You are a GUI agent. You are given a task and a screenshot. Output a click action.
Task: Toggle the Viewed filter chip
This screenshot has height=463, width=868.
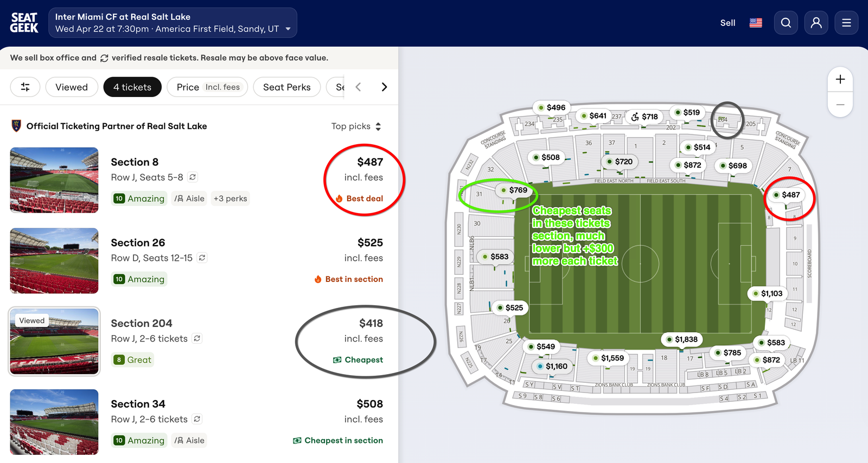click(72, 87)
